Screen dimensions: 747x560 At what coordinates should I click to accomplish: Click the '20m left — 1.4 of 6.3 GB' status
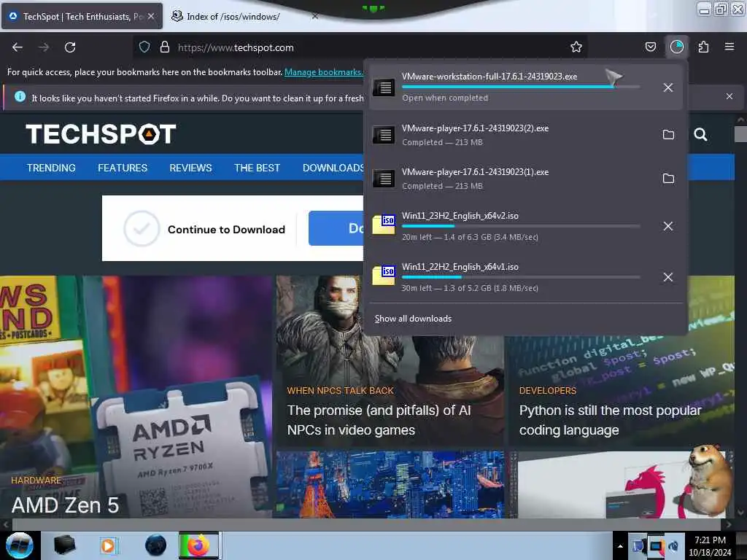[470, 237]
